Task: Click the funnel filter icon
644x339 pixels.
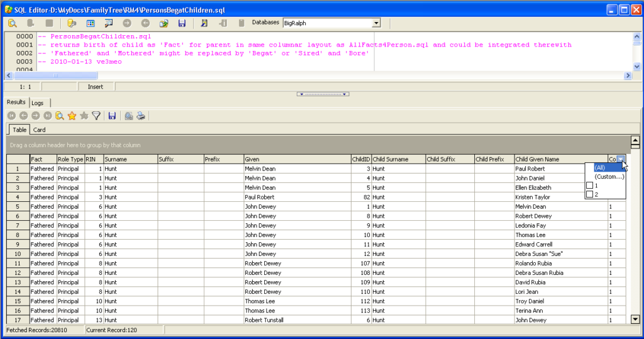Action: point(96,116)
